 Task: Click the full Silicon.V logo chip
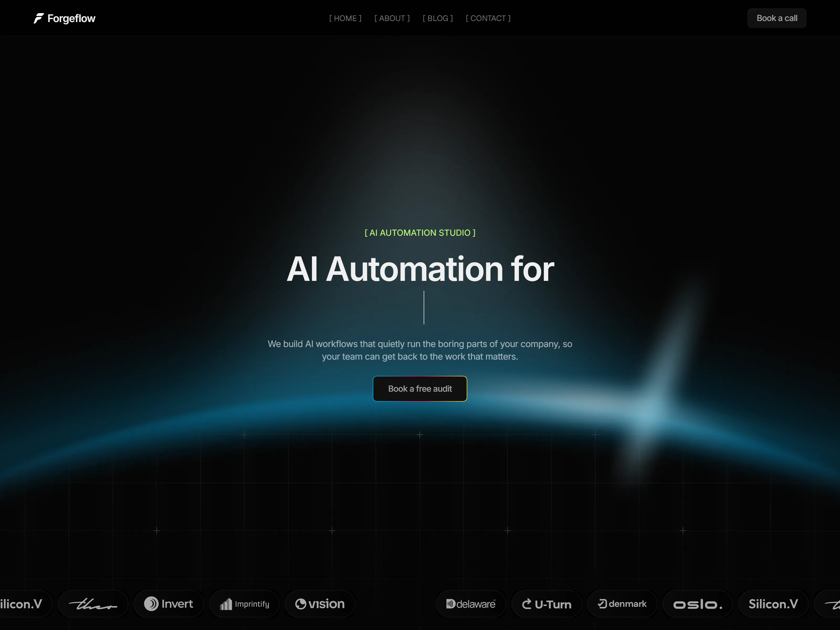pyautogui.click(x=773, y=604)
